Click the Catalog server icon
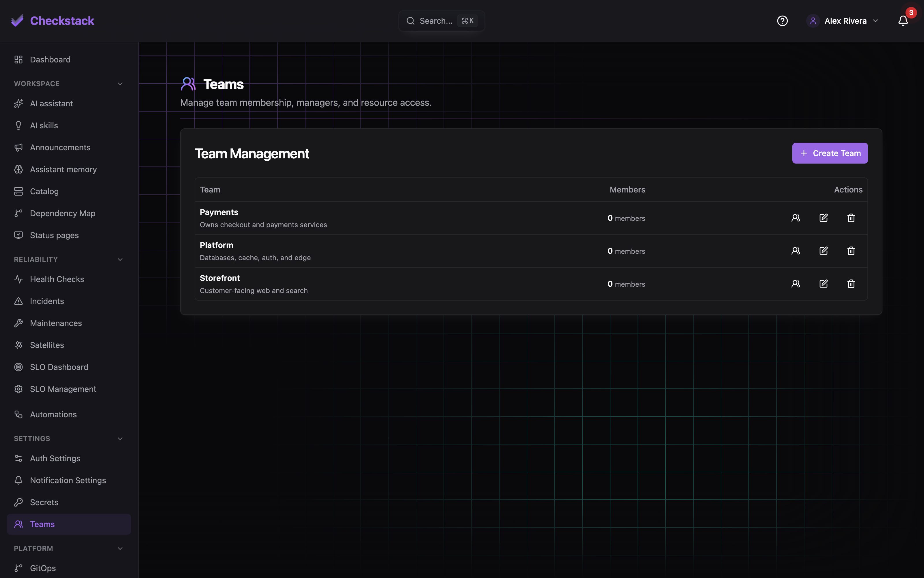The height and width of the screenshot is (578, 924). pos(18,192)
